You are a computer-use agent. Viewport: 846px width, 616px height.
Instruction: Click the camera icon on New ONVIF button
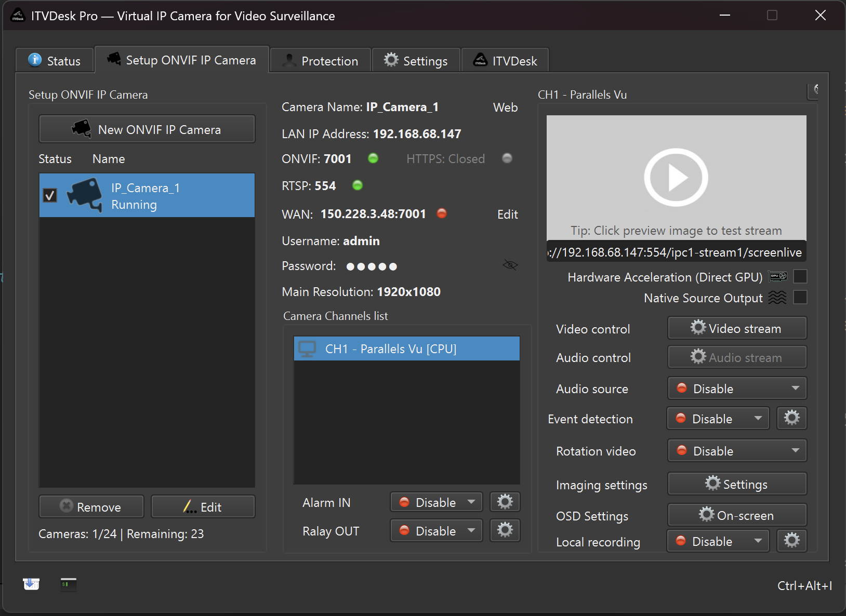(81, 128)
